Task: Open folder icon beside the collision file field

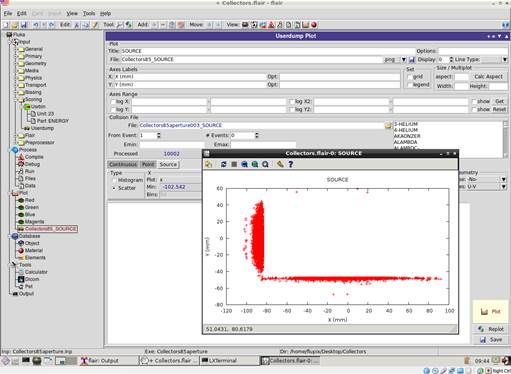Action: click(x=388, y=126)
